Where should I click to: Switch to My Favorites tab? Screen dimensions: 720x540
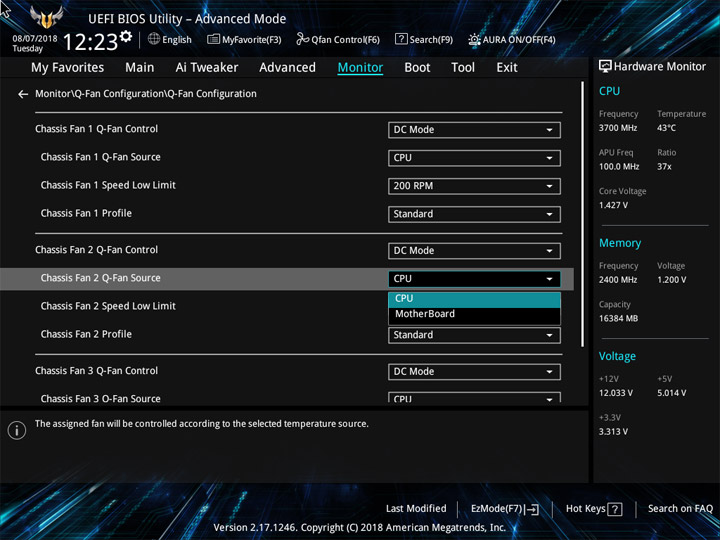[68, 68]
